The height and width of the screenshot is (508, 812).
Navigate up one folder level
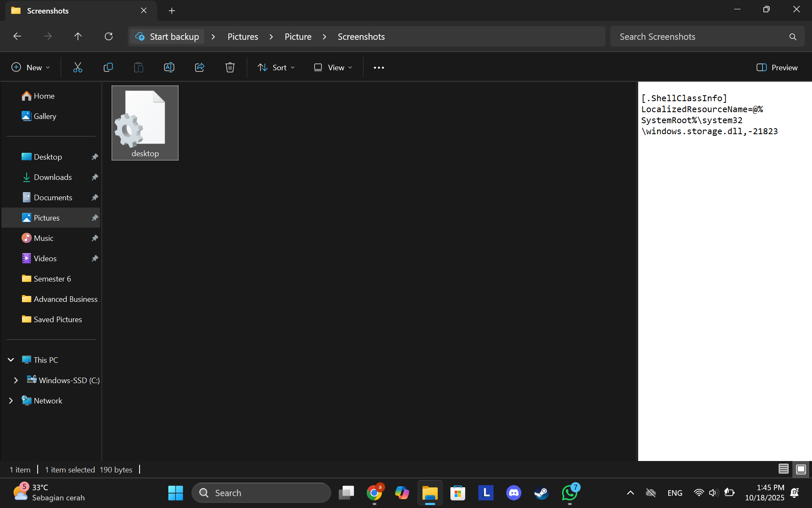(78, 36)
